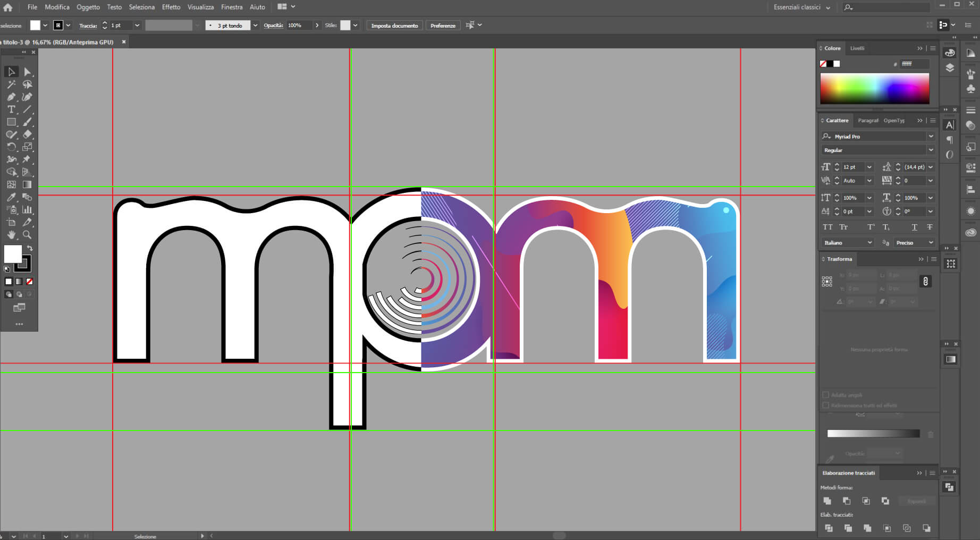The image size is (980, 540).
Task: Switch to the Paragrafo tab
Action: pyautogui.click(x=868, y=121)
